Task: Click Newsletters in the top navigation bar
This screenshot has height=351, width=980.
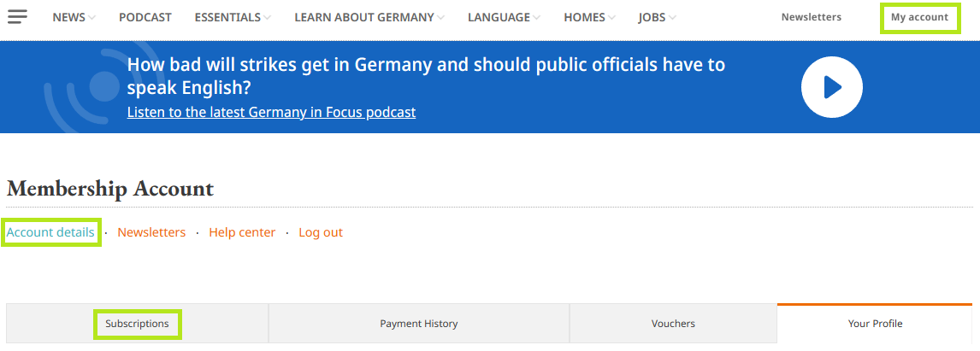Action: 811,17
